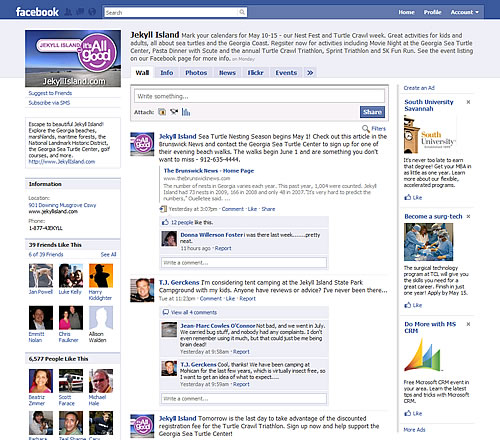
Task: Like the Become a surg-tech ad
Action: 413,305
